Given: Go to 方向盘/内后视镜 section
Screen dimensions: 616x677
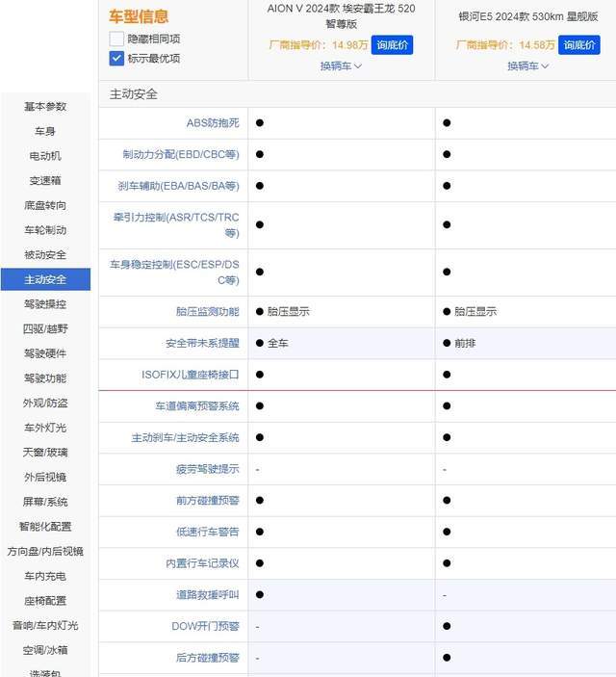Looking at the screenshot, I should [x=45, y=552].
